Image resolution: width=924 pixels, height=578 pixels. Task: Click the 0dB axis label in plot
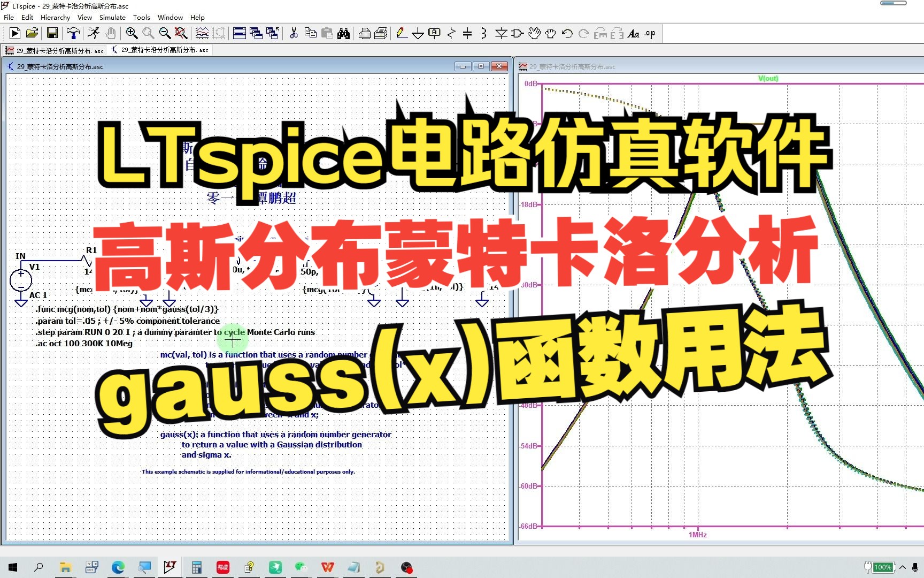(x=530, y=83)
